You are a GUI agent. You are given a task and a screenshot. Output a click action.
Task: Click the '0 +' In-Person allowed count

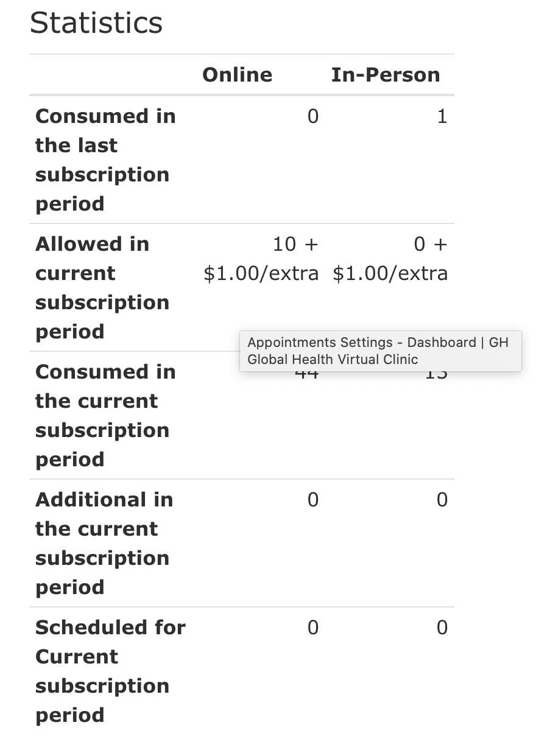coord(430,244)
